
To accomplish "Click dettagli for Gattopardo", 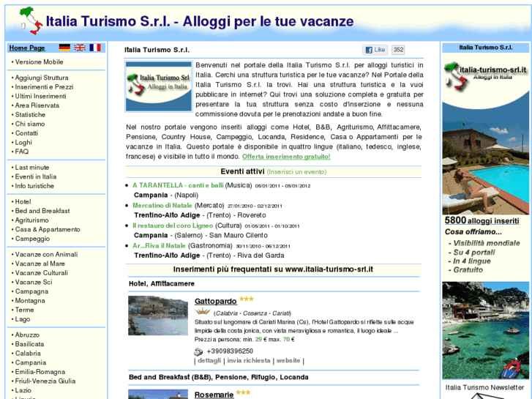I will point(209,361).
